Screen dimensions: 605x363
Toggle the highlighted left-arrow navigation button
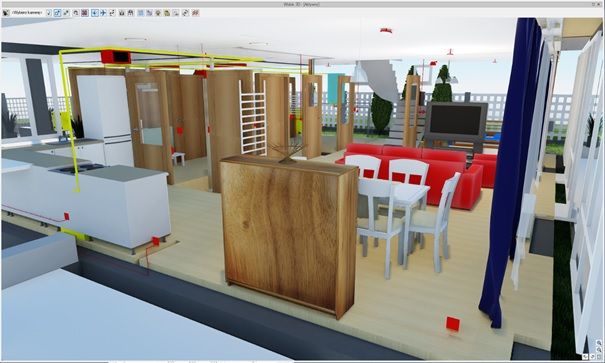(95, 13)
